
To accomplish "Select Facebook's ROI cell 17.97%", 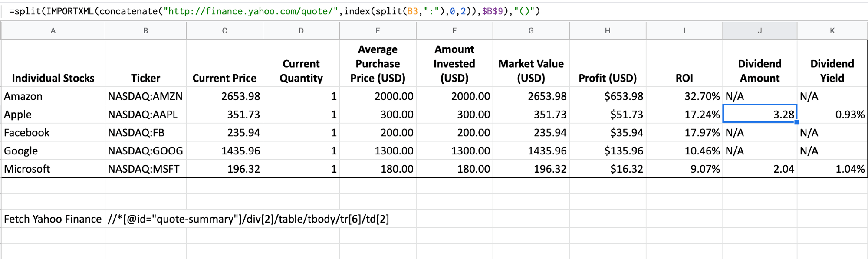I will (x=684, y=132).
